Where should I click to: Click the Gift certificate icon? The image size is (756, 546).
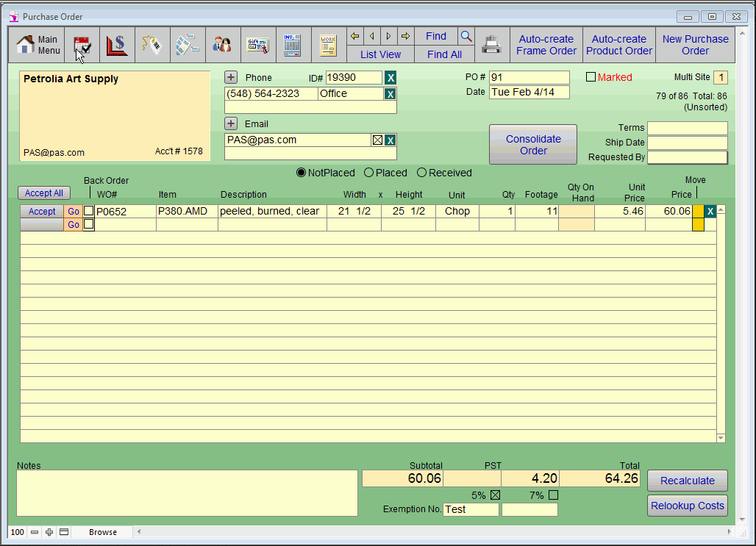[258, 44]
